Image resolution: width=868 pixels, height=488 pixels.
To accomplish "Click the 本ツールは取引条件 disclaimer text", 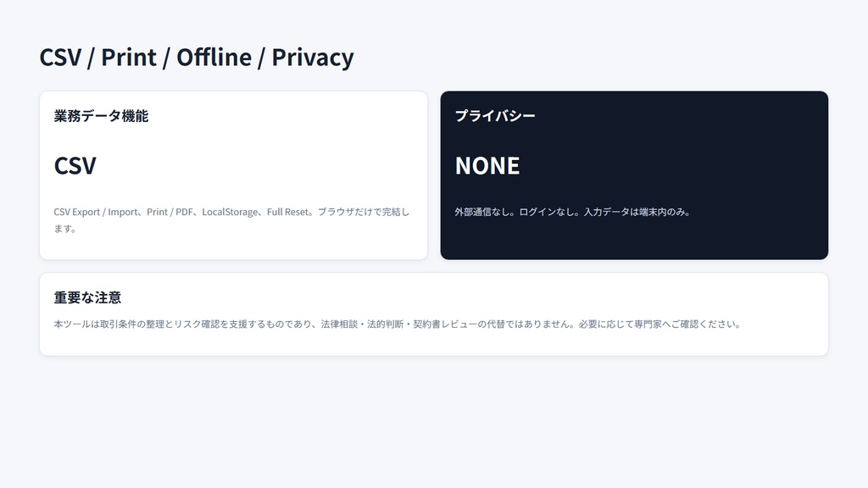I will pyautogui.click(x=398, y=324).
